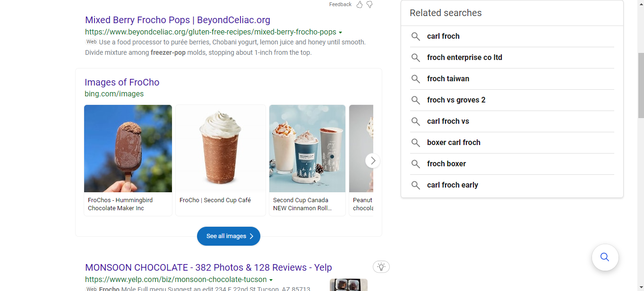Open the Second Cup Canada drinks thumbnail
The height and width of the screenshot is (291, 644).
[307, 148]
